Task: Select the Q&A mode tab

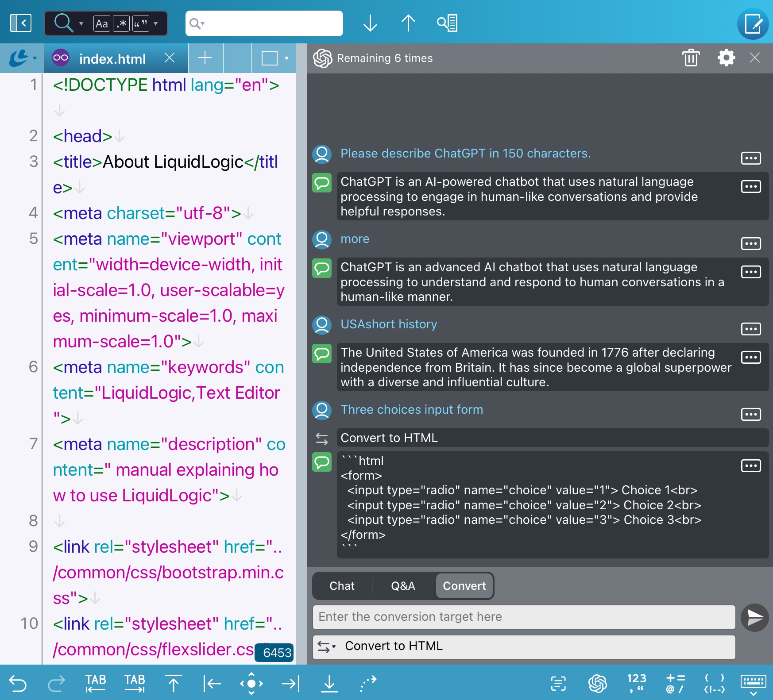Action: click(x=403, y=586)
